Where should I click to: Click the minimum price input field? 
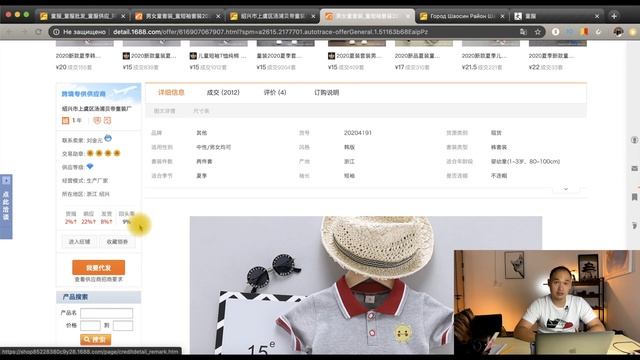(90, 325)
